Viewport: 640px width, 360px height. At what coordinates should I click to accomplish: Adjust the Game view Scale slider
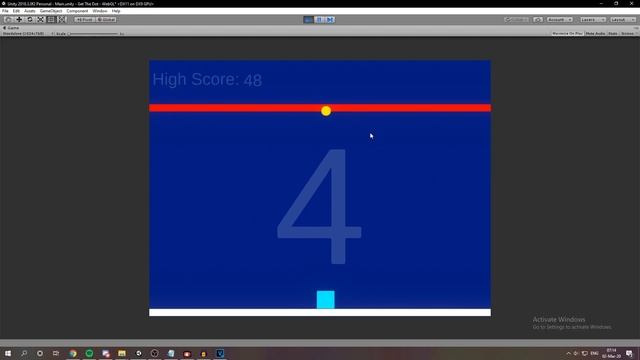[x=94, y=33]
